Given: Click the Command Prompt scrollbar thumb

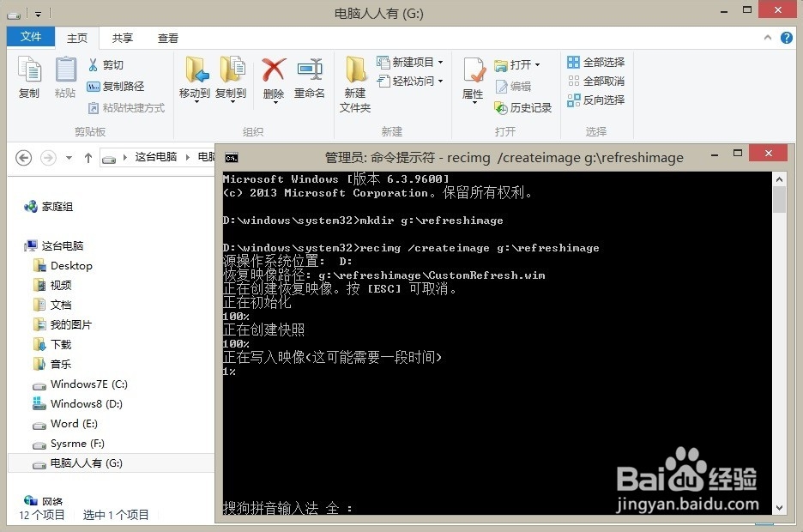Looking at the screenshot, I should coord(780,200).
